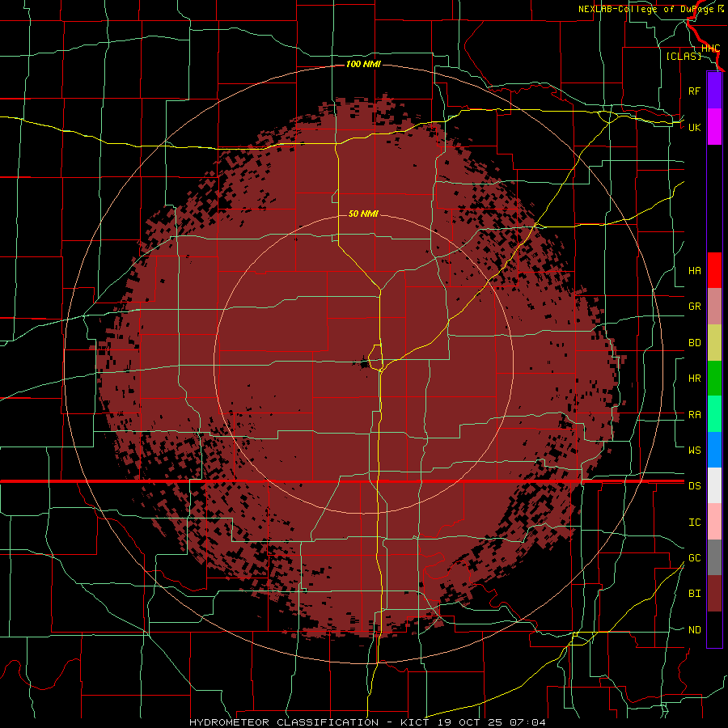Click the HYDROMETEOR CLASSIFICATION title text

click(284, 722)
